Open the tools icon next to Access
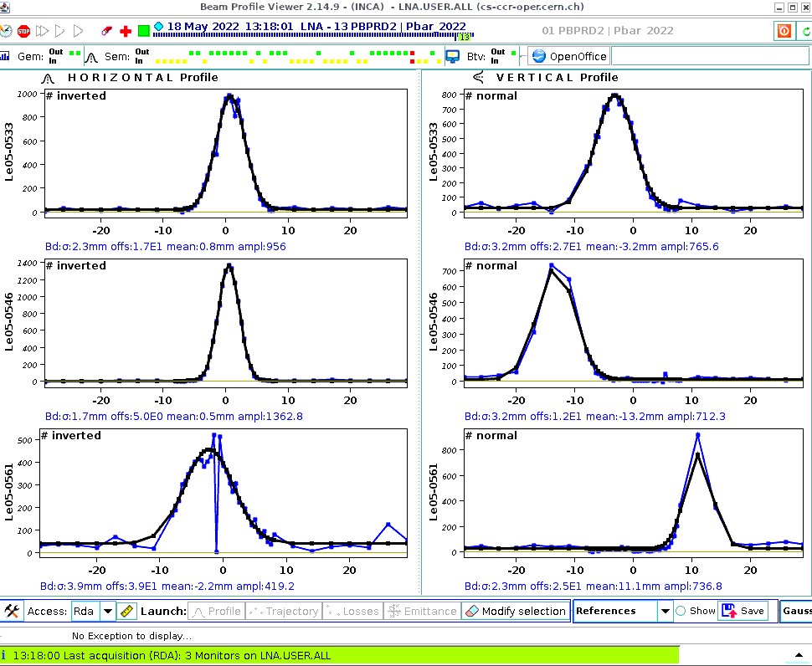This screenshot has width=812, height=666. pyautogui.click(x=12, y=611)
